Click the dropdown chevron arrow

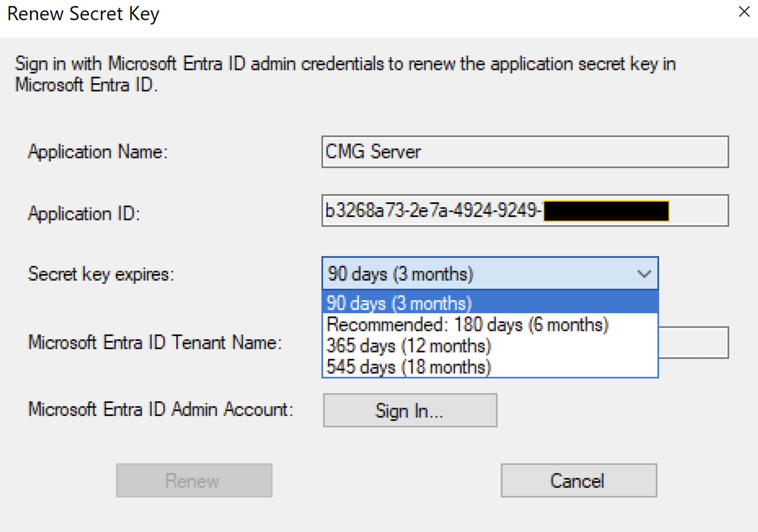coord(643,273)
